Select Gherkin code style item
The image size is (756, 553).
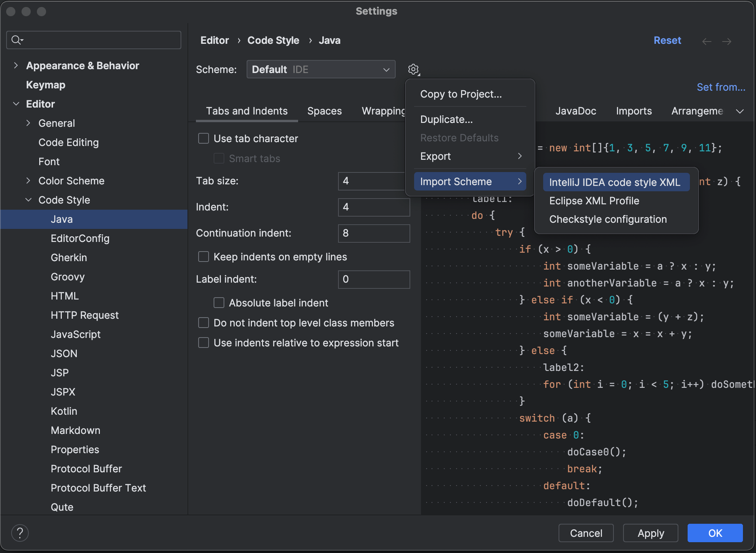coord(69,258)
